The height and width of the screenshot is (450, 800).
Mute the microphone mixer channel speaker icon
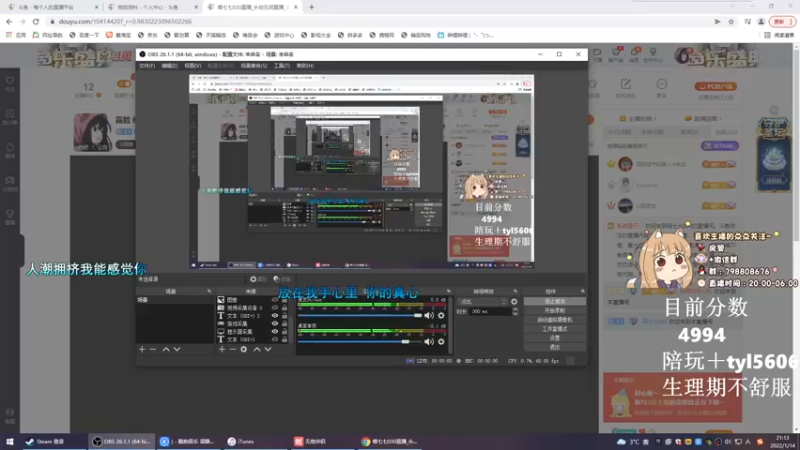[429, 315]
